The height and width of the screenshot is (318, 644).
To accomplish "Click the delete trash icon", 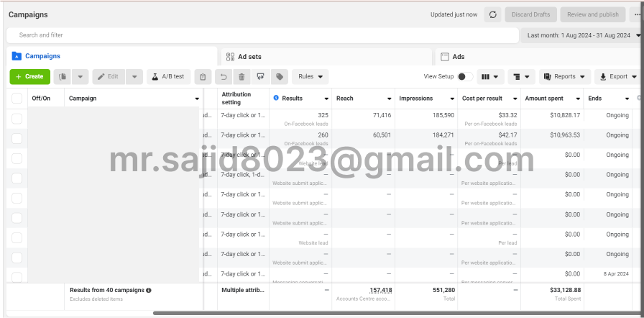I will coord(241,76).
